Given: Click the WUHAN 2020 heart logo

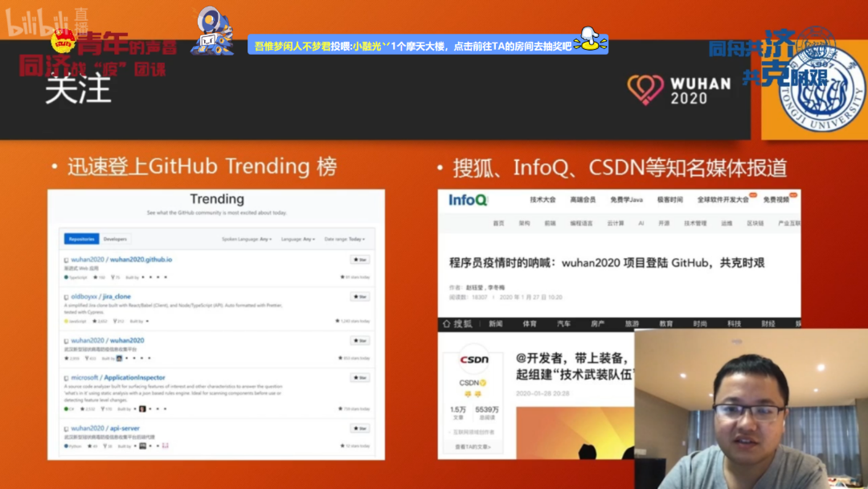Looking at the screenshot, I should point(645,90).
